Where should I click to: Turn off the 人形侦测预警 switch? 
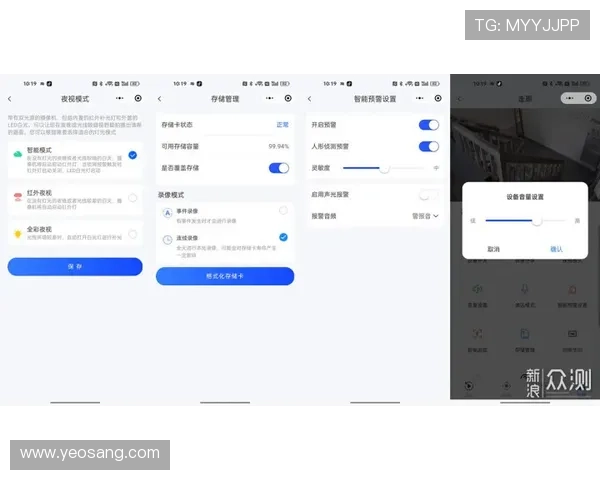(x=429, y=146)
